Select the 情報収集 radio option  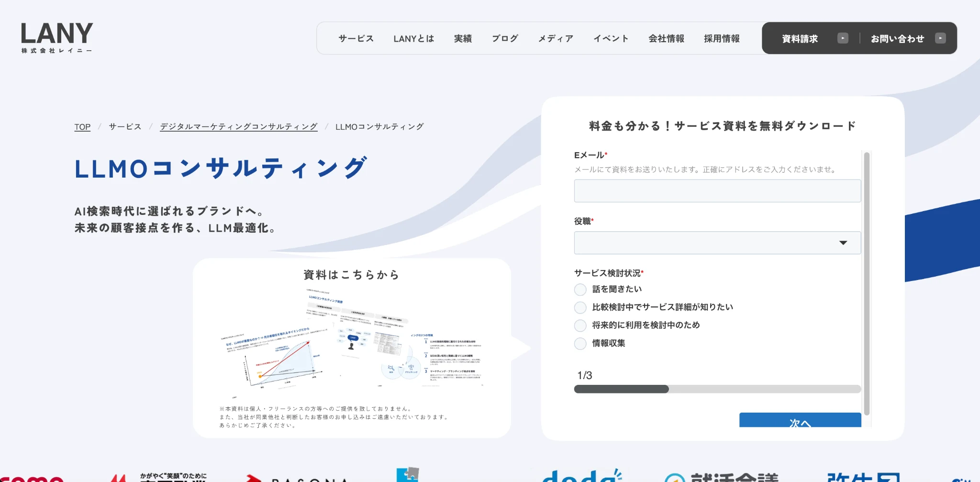[x=580, y=344]
